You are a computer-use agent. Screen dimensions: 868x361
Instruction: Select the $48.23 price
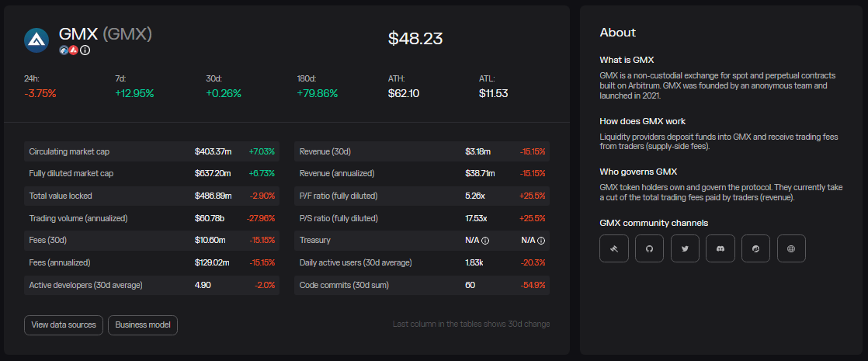tap(415, 38)
